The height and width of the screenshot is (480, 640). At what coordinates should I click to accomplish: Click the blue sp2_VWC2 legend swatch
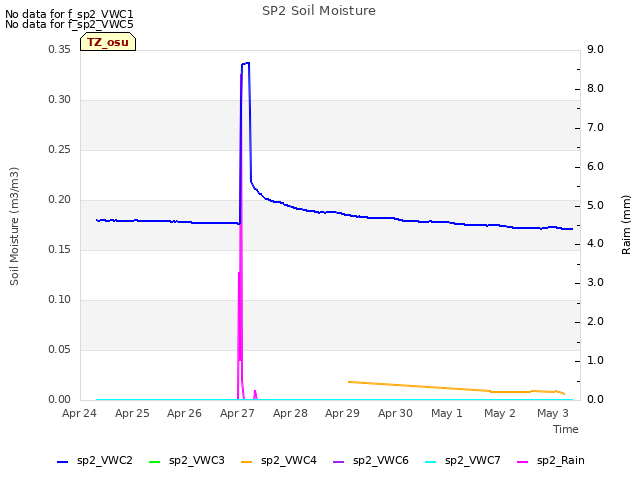[62, 462]
